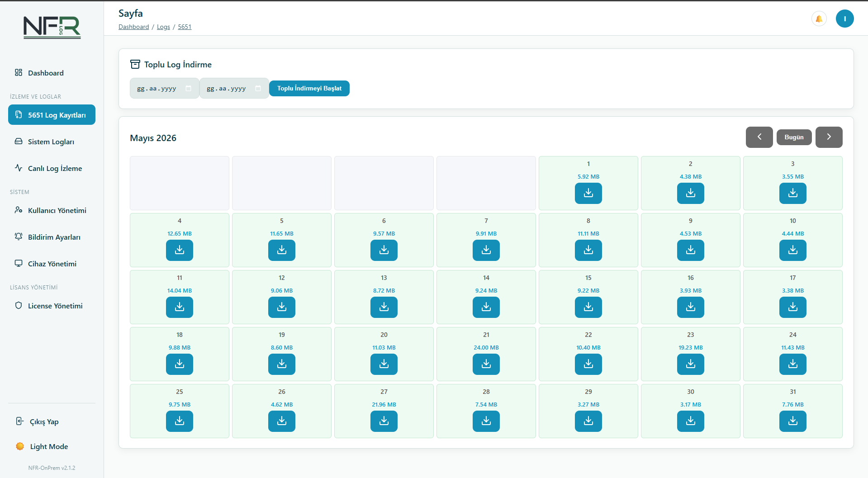Open Cihaz Yönetimi page
Image resolution: width=868 pixels, height=478 pixels.
52,264
